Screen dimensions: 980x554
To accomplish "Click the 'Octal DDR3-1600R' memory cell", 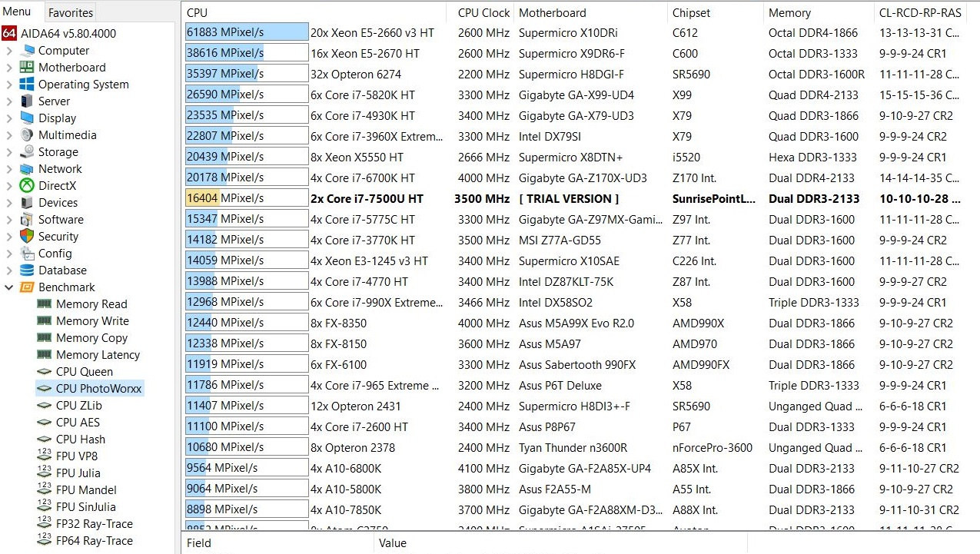I will (x=816, y=75).
